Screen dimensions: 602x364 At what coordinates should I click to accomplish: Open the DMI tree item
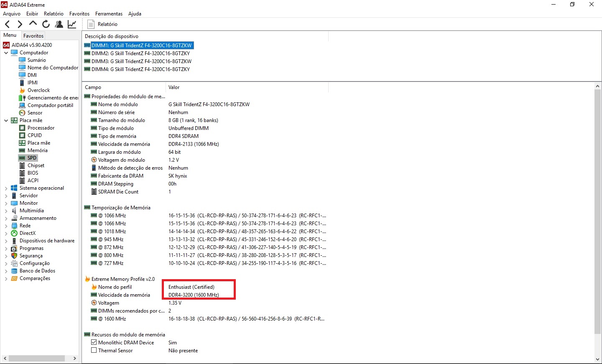pos(32,75)
